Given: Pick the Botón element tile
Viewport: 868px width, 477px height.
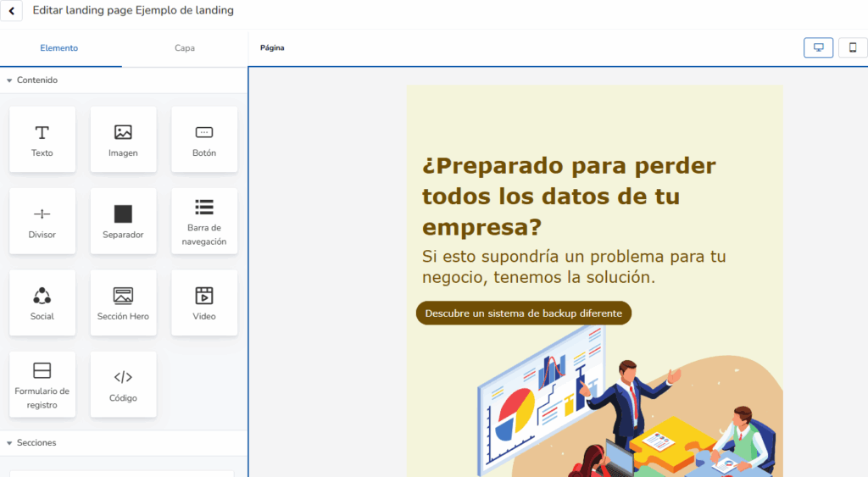Looking at the screenshot, I should coord(204,139).
